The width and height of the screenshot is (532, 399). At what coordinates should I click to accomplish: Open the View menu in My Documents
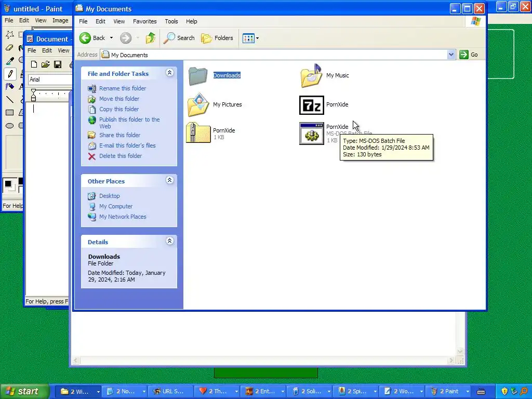coord(119,21)
